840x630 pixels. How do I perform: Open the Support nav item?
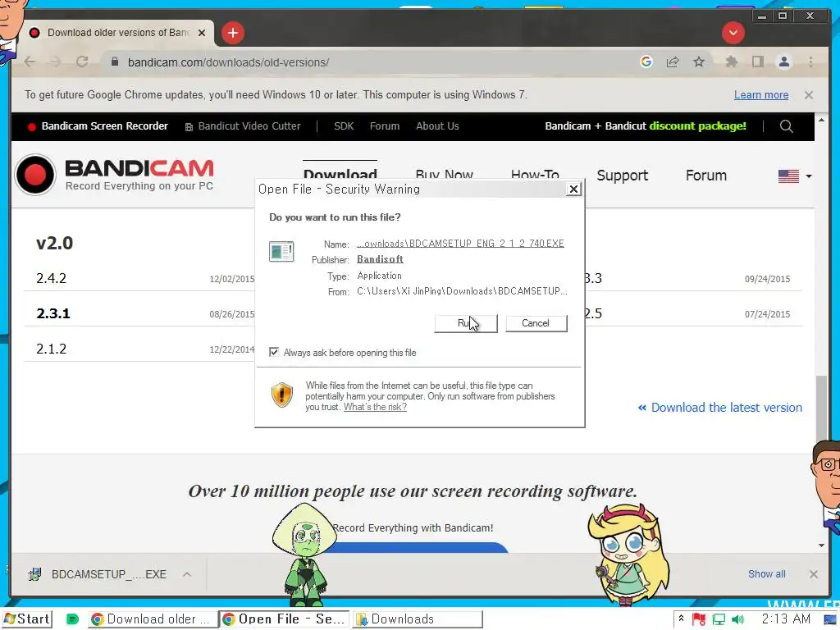[622, 176]
